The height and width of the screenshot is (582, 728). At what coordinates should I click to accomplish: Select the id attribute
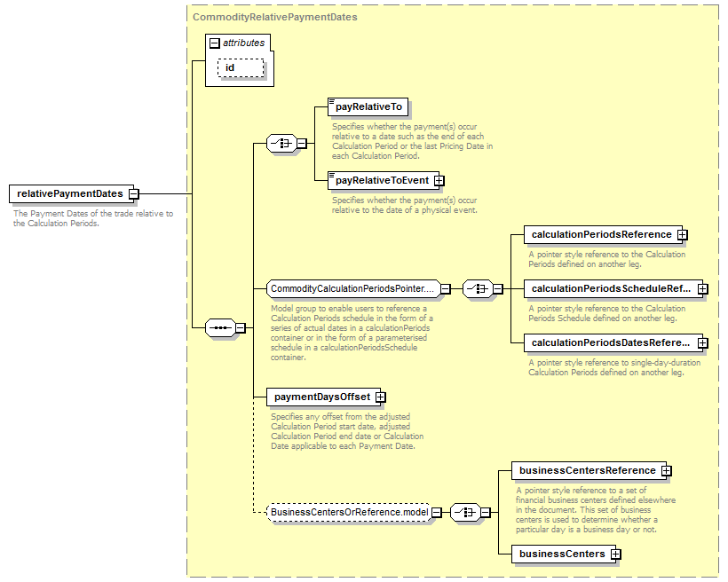[x=230, y=67]
